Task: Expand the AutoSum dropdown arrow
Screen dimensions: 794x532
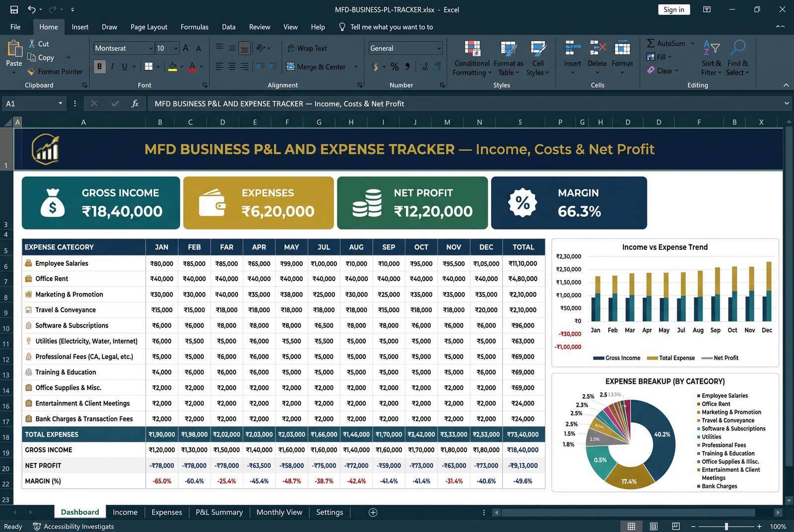Action: (x=693, y=44)
